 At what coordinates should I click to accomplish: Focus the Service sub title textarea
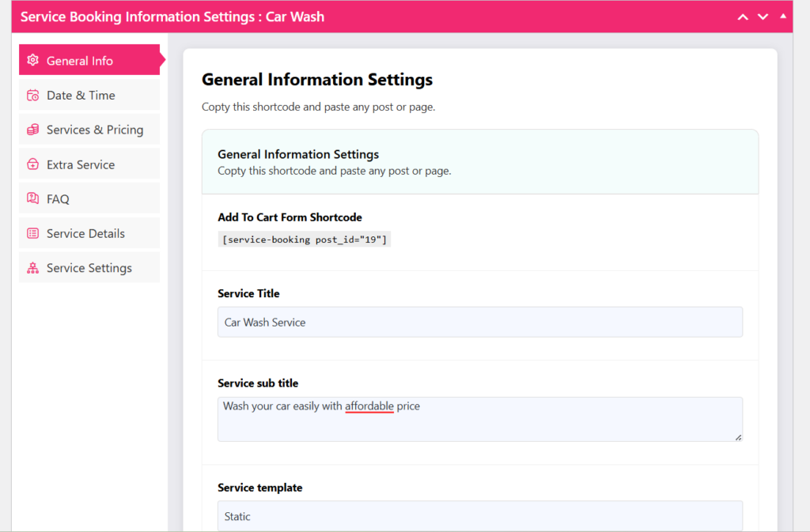coord(480,419)
